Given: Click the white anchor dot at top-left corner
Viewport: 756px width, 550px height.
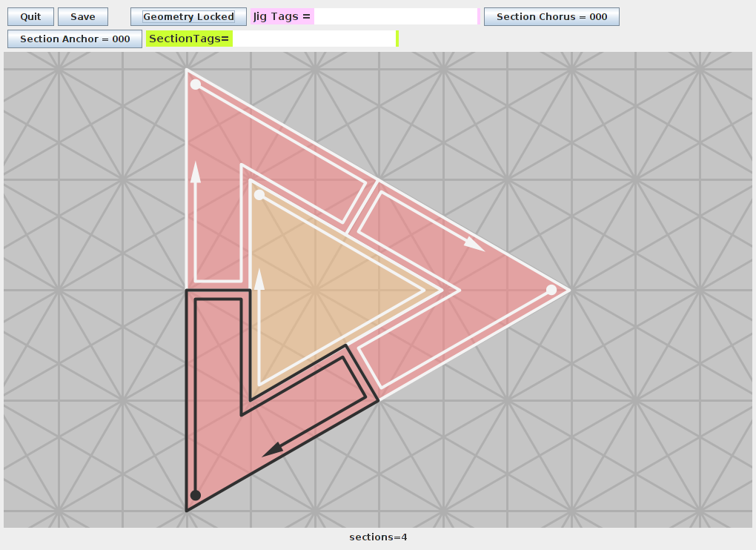Looking at the screenshot, I should (x=196, y=85).
